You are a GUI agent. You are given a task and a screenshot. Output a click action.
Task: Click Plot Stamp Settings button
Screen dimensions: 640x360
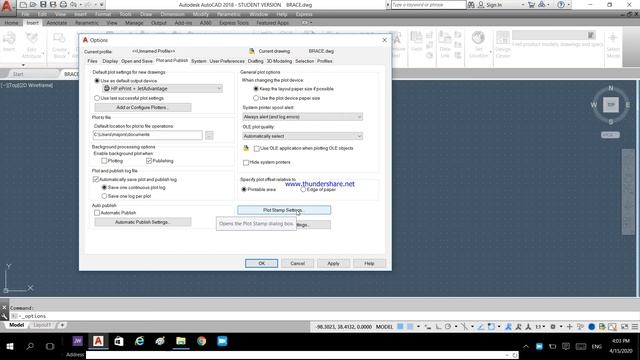click(x=284, y=210)
